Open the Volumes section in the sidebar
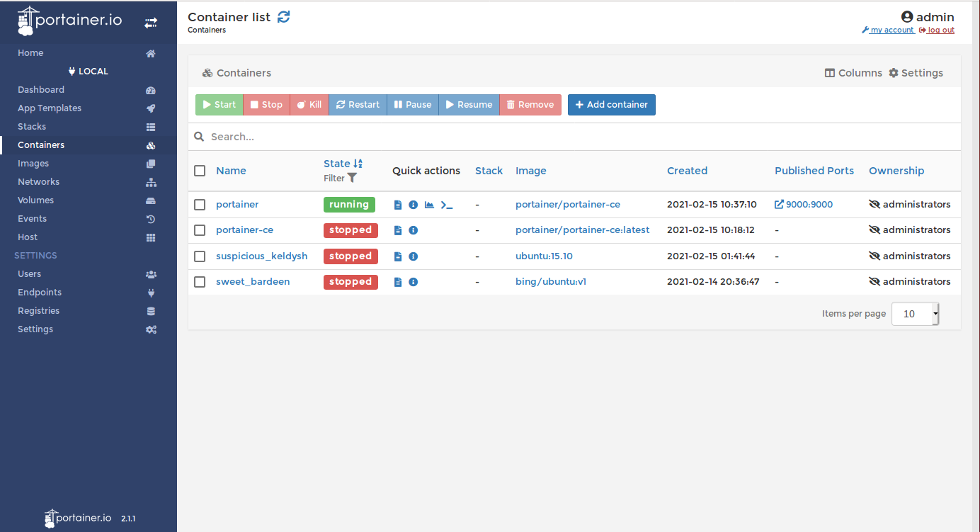The height and width of the screenshot is (532, 980). [35, 200]
